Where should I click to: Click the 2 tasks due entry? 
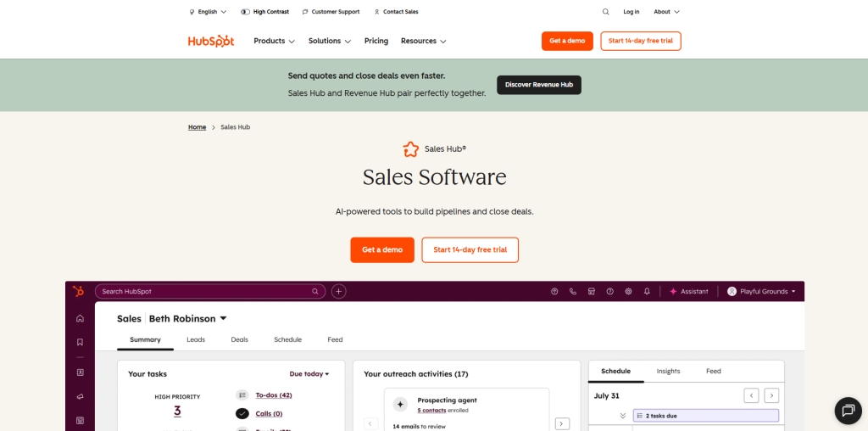706,416
